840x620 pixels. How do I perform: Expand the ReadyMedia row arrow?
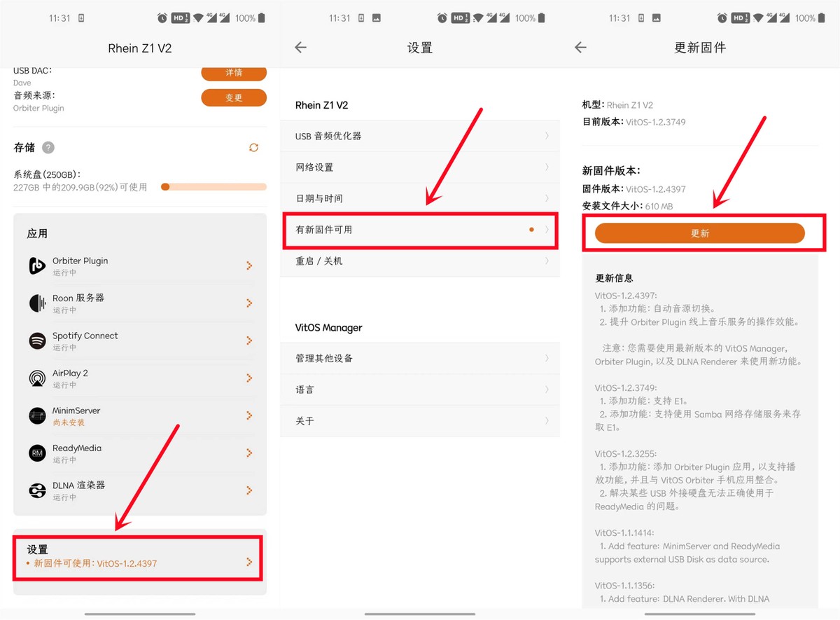(249, 453)
